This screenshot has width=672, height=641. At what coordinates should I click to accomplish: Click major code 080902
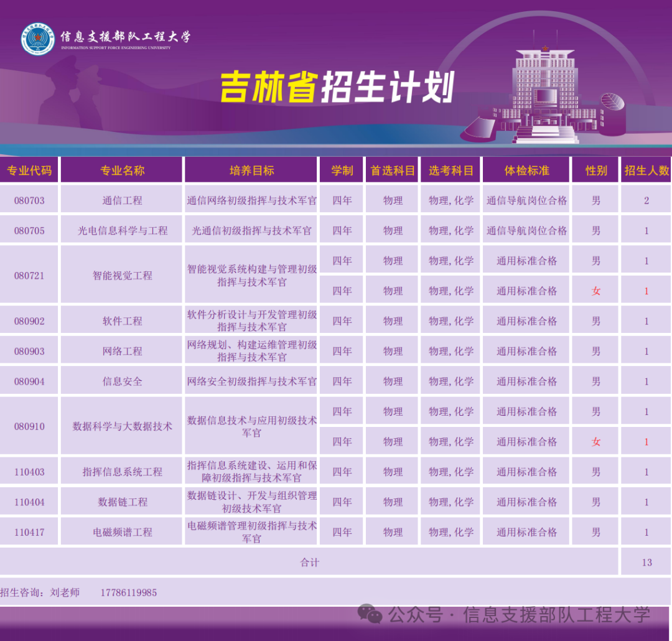pos(29,321)
